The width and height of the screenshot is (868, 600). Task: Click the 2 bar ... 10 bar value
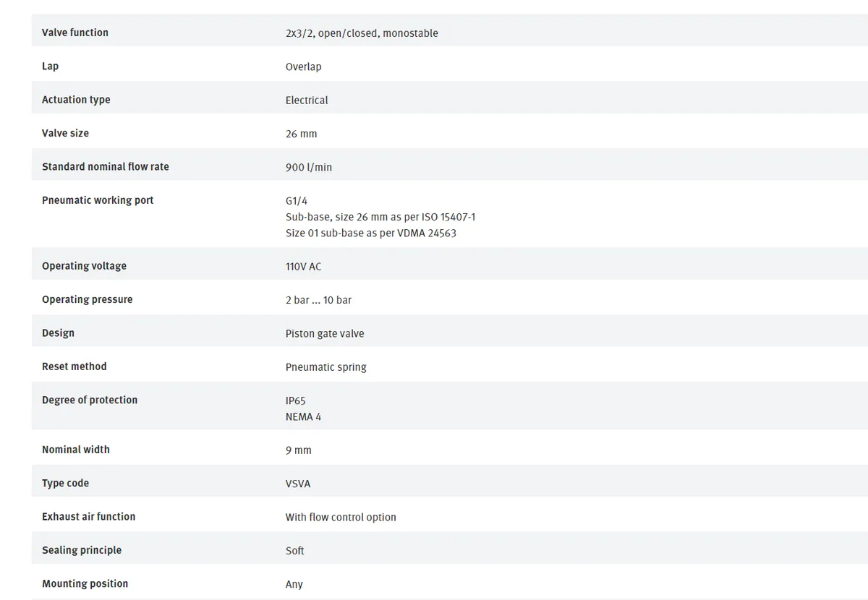point(318,300)
